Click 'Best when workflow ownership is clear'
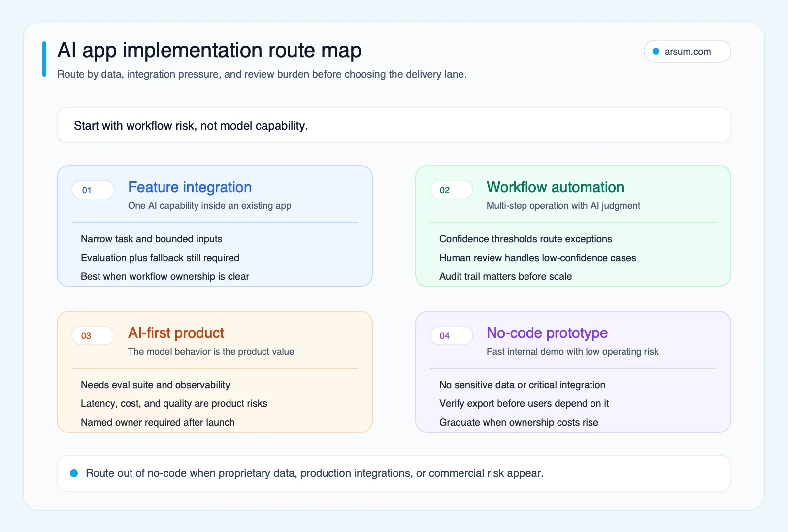This screenshot has height=532, width=788. click(165, 276)
